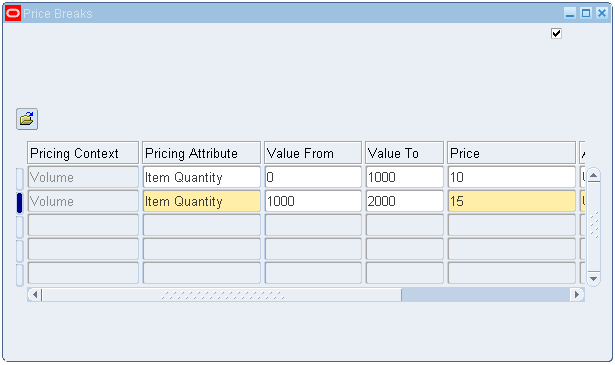Image resolution: width=615 pixels, height=365 pixels.
Task: Click the Price field showing 10
Action: pos(511,177)
